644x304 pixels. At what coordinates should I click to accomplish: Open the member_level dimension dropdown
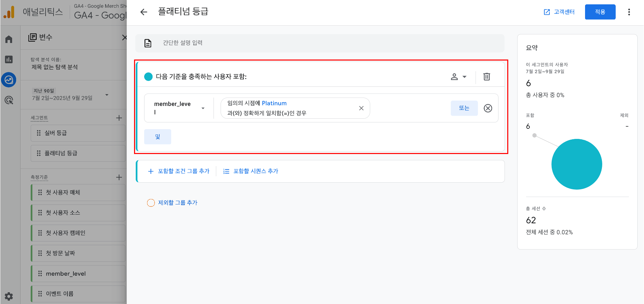point(203,108)
